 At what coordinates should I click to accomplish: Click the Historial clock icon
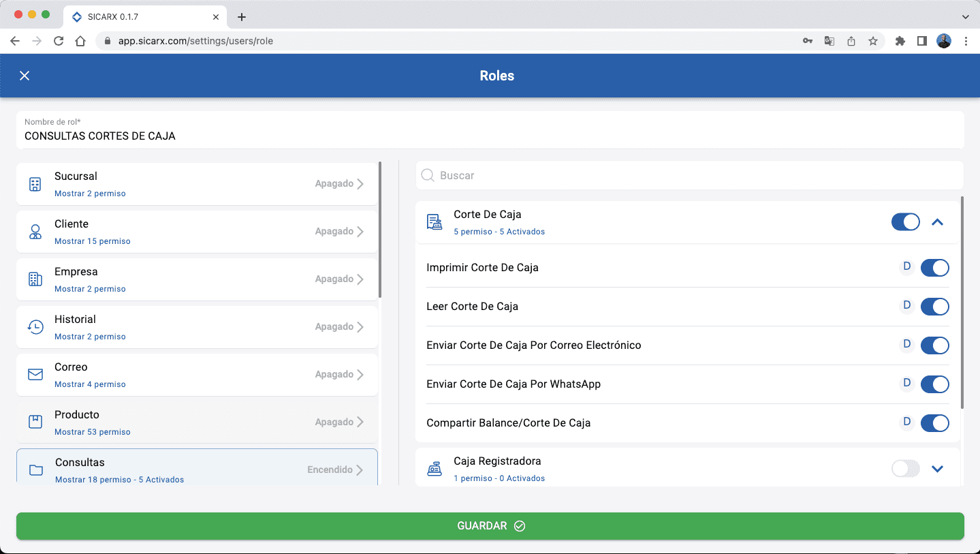[x=35, y=327]
